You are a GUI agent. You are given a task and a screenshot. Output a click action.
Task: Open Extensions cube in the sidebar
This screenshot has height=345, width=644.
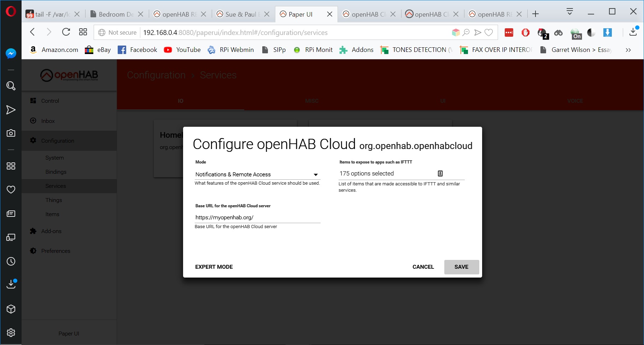coord(11,309)
